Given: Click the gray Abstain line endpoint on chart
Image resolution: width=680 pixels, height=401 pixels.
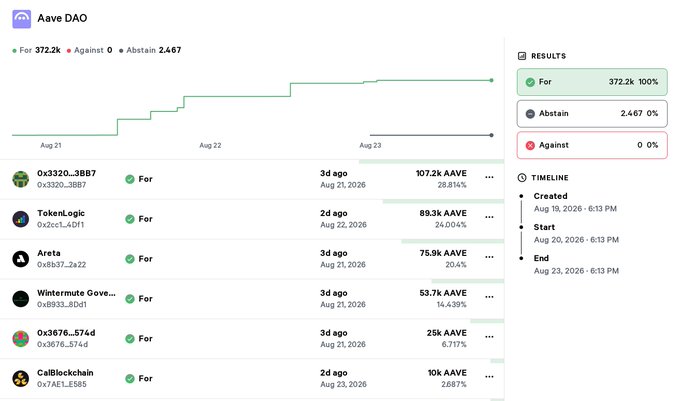Looking at the screenshot, I should click(x=491, y=135).
